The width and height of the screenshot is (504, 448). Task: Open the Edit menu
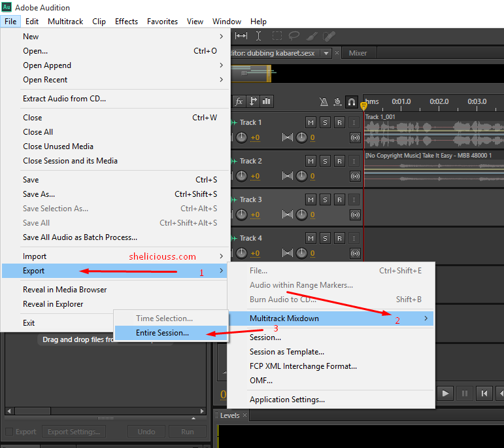coord(32,22)
